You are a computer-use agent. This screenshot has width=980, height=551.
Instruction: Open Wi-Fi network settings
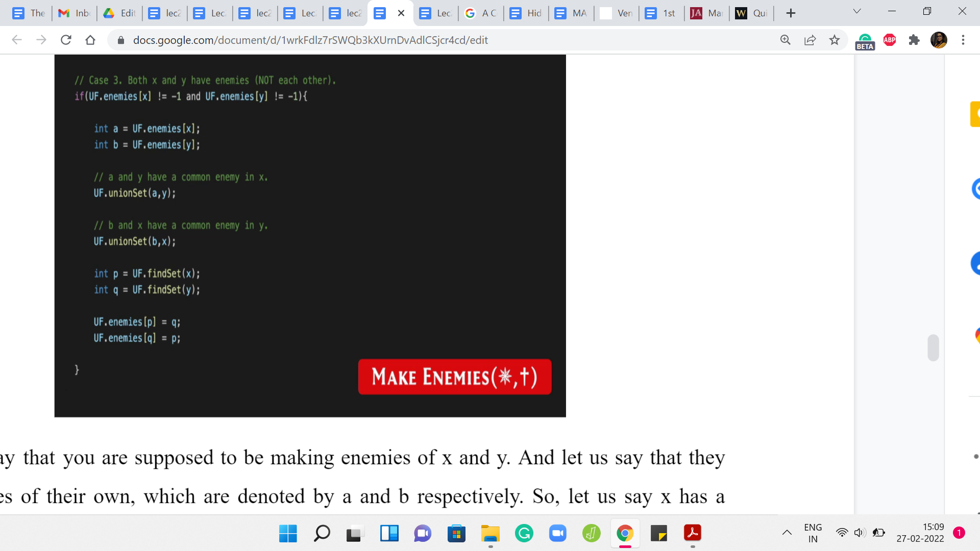click(x=842, y=533)
